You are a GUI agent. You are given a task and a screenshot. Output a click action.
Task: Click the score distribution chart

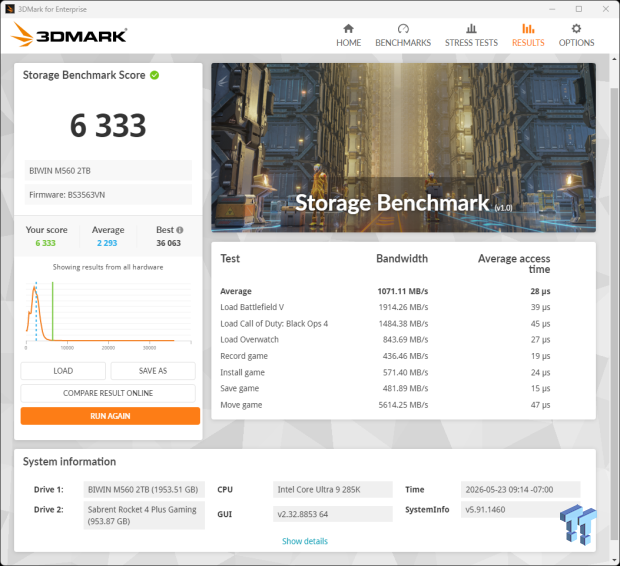pos(108,314)
